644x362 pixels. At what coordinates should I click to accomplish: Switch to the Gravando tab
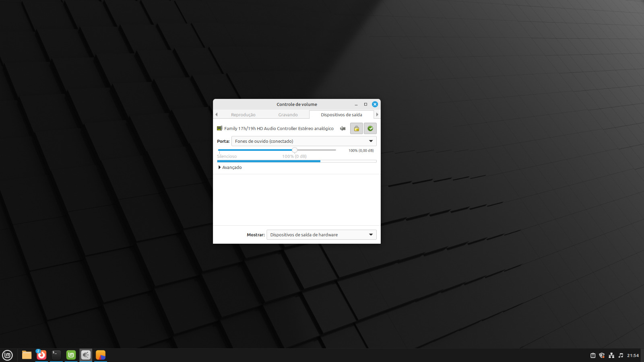288,115
